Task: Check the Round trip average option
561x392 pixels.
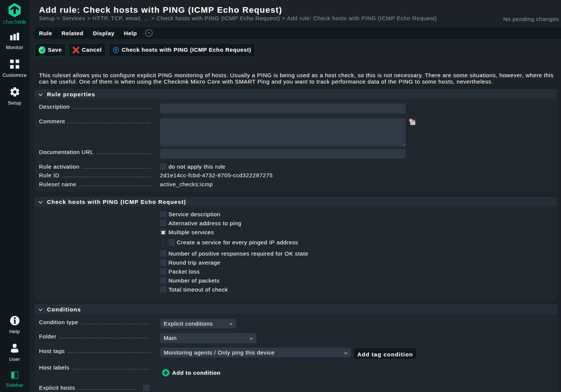Action: (x=163, y=263)
